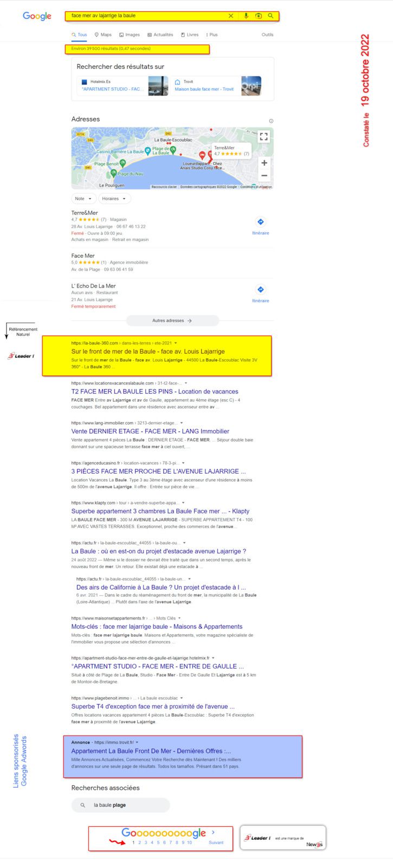Open the Note filter dropdown

[x=83, y=199]
